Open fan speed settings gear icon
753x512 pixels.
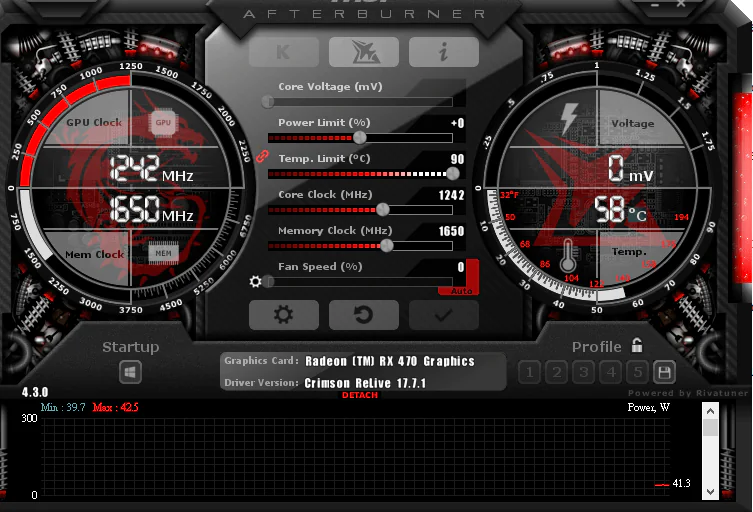pyautogui.click(x=255, y=281)
